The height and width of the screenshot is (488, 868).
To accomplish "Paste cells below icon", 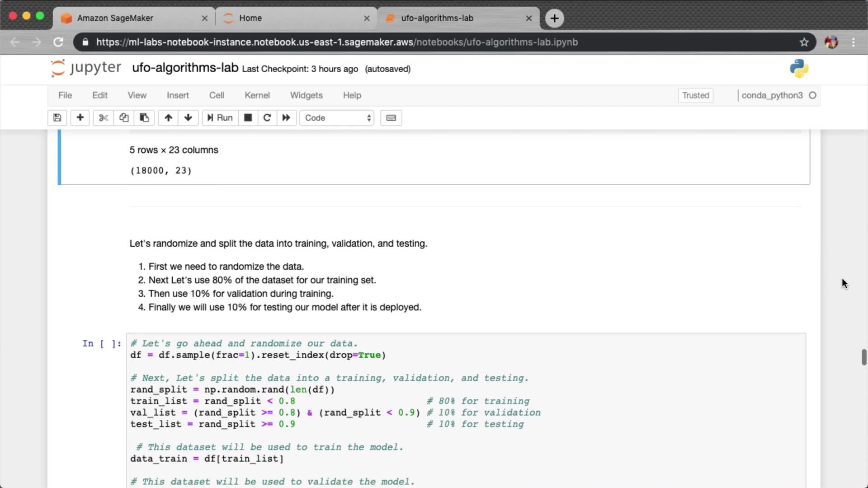I will (144, 117).
